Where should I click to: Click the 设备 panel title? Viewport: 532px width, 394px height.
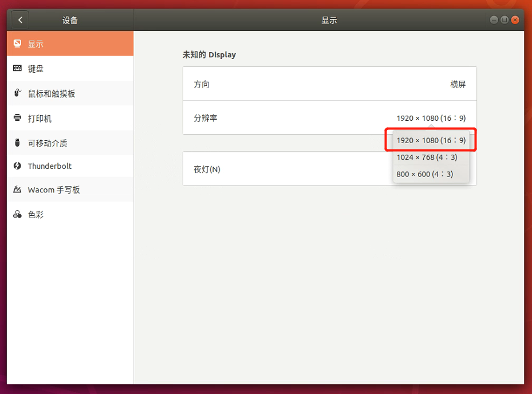point(70,20)
